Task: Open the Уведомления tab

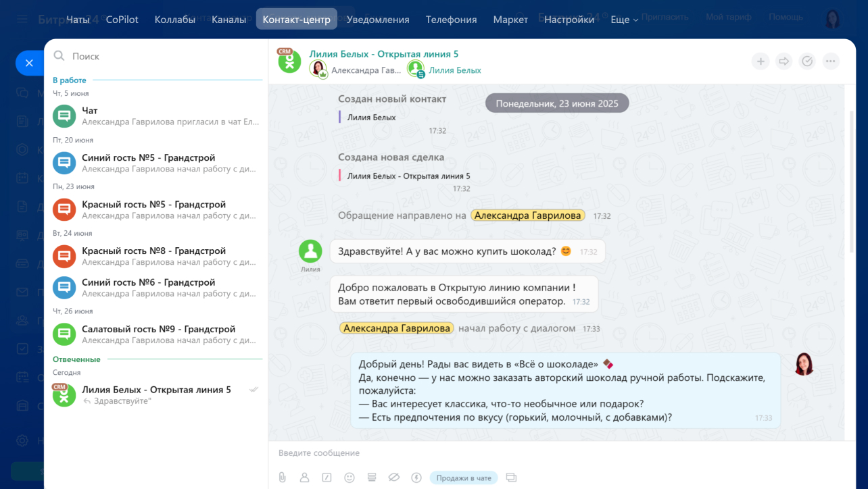Action: pyautogui.click(x=378, y=20)
